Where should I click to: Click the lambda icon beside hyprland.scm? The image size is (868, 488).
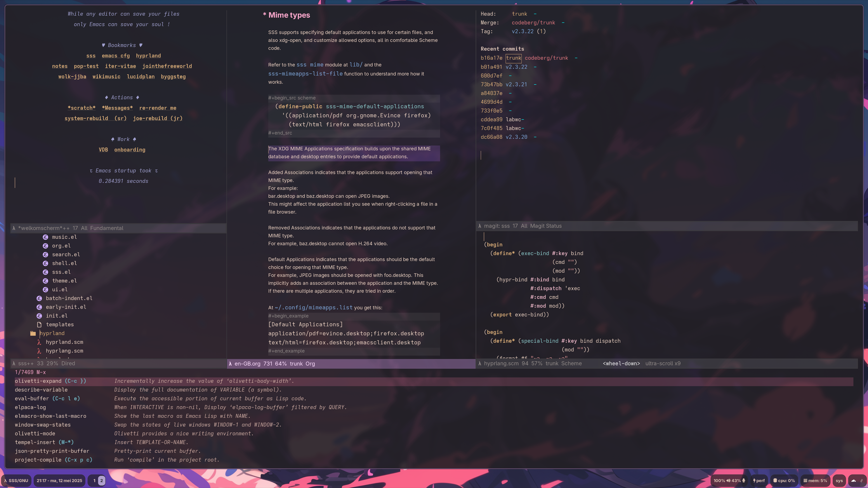pos(39,342)
